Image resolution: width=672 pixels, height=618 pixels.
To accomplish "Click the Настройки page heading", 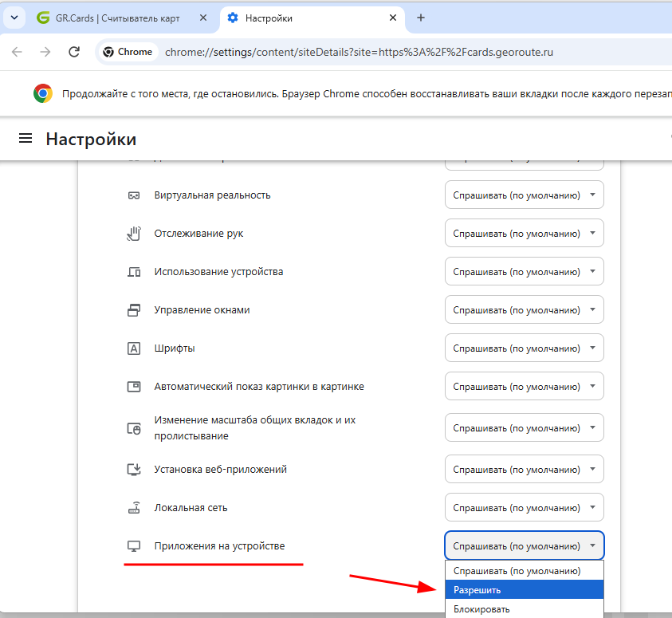I will click(91, 140).
